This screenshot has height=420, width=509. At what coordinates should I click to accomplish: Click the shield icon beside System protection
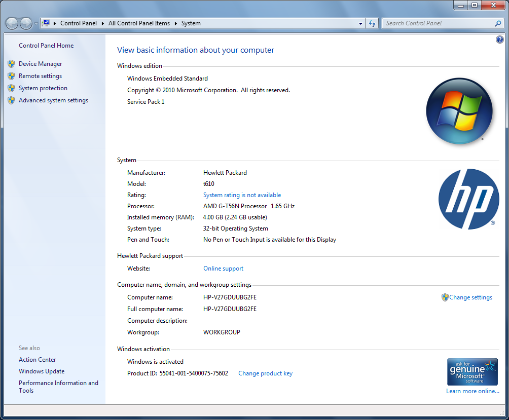(11, 88)
